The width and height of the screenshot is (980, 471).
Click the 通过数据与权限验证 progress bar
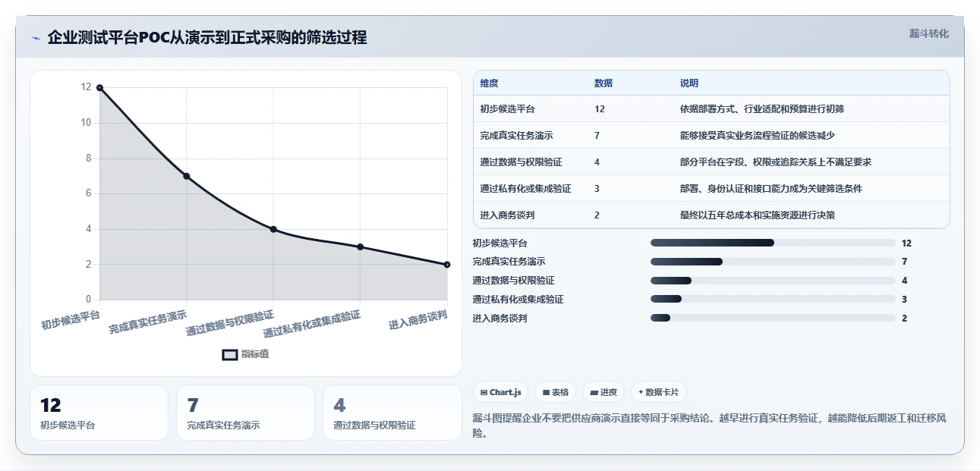pyautogui.click(x=773, y=281)
